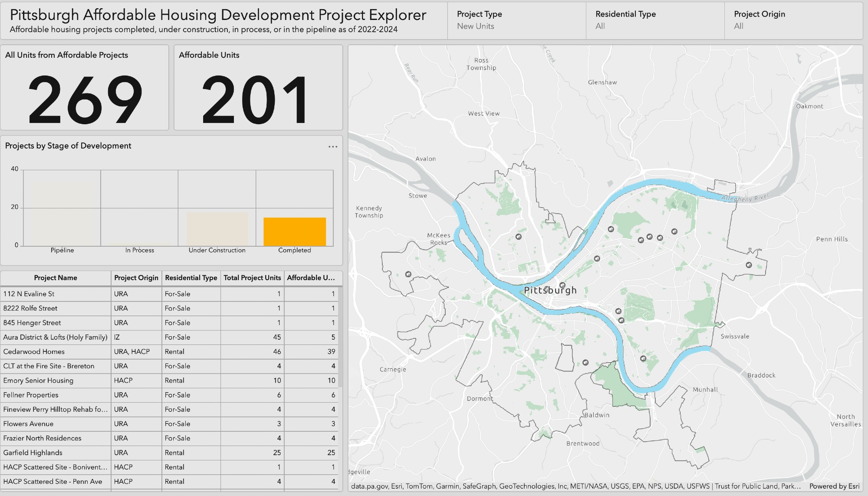
Task: Click the Total Project Units column header
Action: (x=252, y=278)
